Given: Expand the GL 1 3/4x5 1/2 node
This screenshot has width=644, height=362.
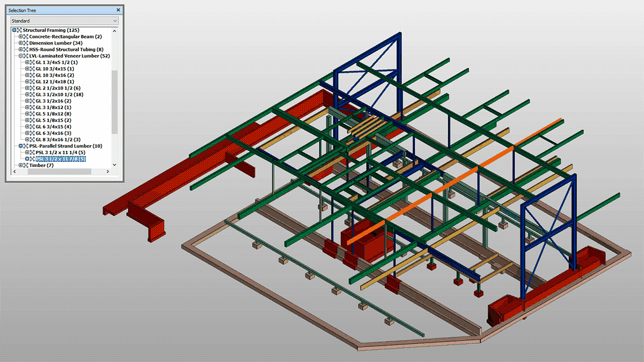Looking at the screenshot, I should tap(27, 62).
